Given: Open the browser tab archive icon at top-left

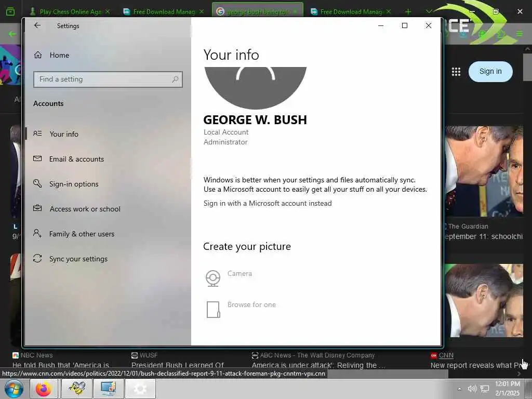Looking at the screenshot, I should (x=10, y=12).
